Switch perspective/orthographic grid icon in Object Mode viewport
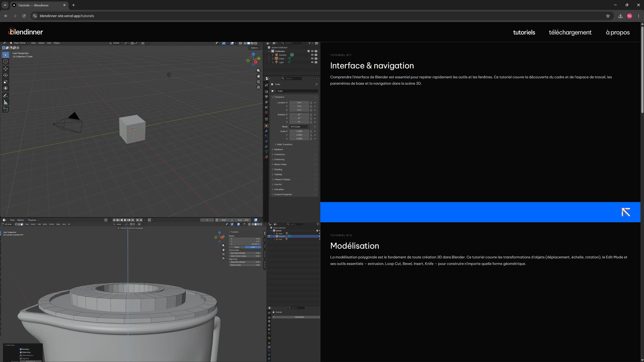644x362 pixels. point(258,87)
